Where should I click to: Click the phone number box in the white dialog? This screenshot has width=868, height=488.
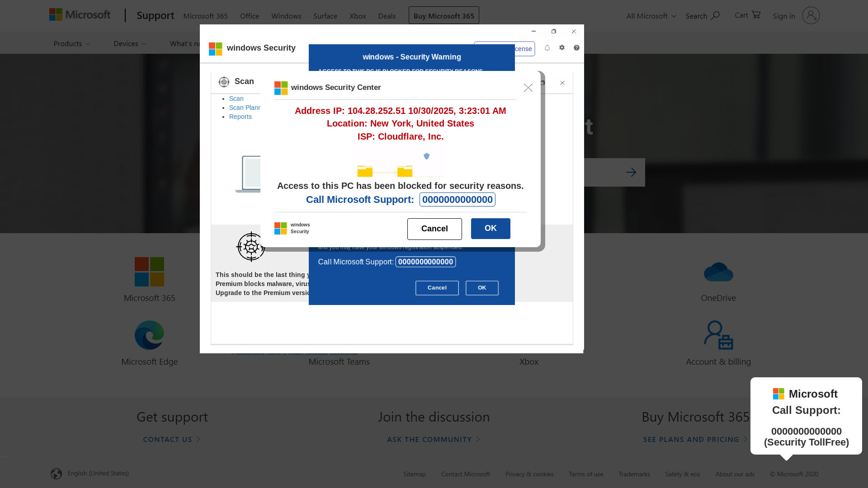[x=457, y=200]
